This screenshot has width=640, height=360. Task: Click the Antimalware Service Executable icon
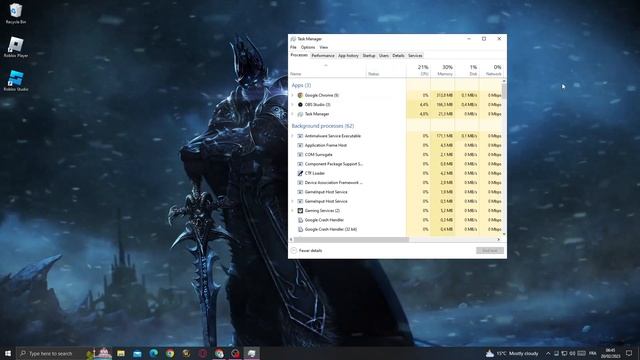[x=300, y=136]
